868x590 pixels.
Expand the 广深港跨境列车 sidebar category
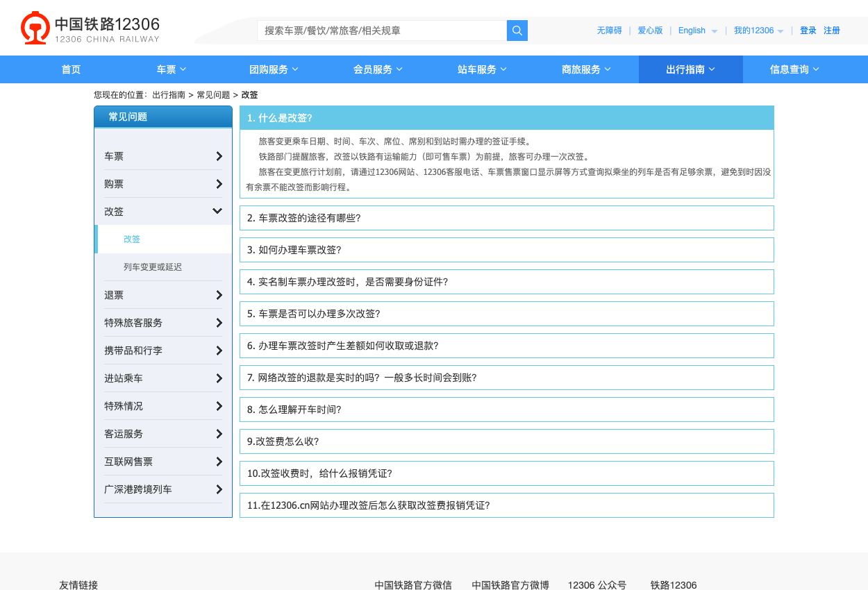tap(163, 489)
